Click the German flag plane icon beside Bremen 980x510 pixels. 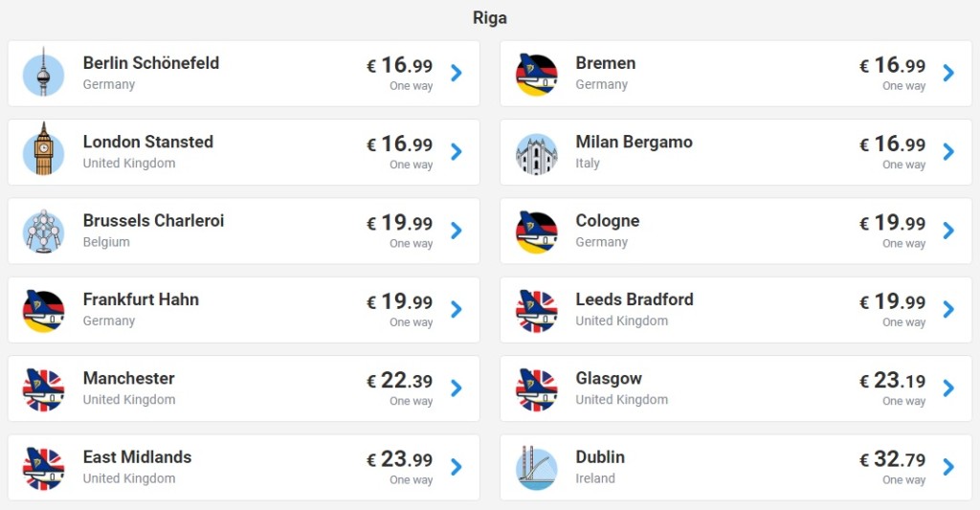coord(536,74)
